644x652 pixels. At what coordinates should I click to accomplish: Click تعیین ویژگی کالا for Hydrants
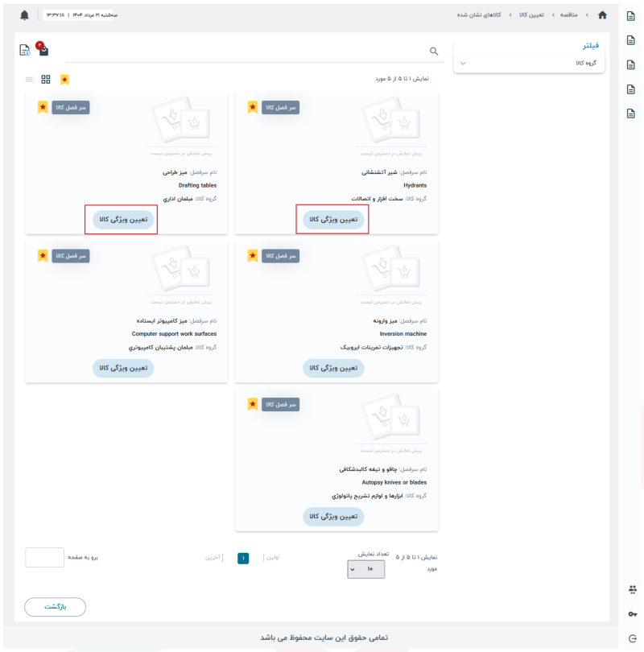[333, 220]
